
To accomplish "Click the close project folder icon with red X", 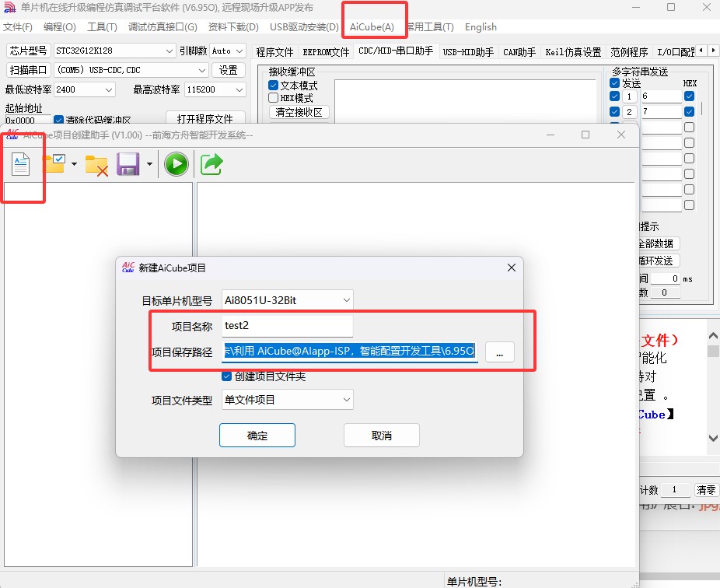I will (x=96, y=166).
